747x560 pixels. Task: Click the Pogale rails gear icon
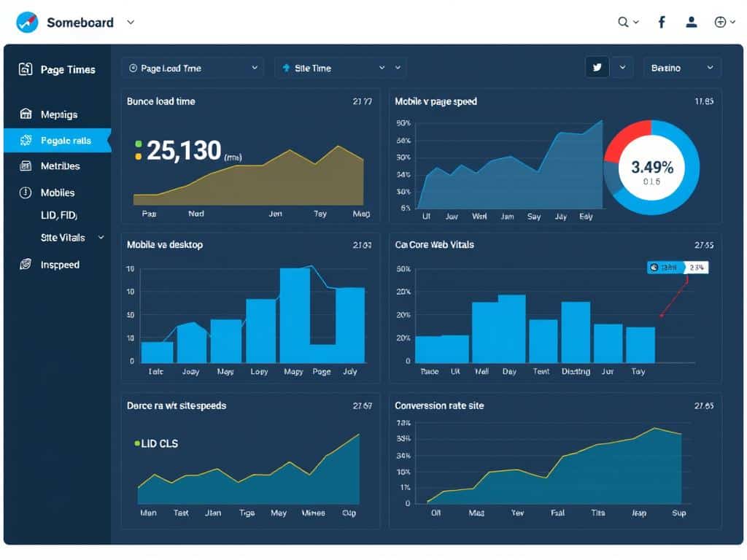click(26, 139)
